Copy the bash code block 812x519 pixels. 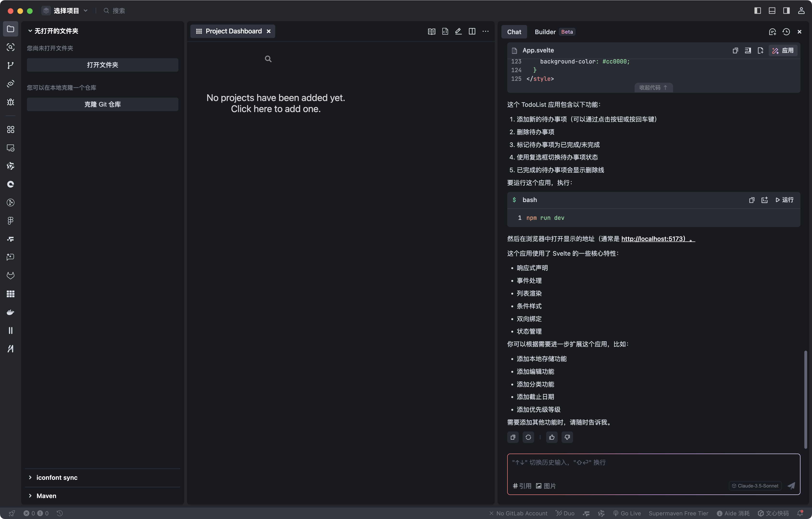(752, 200)
